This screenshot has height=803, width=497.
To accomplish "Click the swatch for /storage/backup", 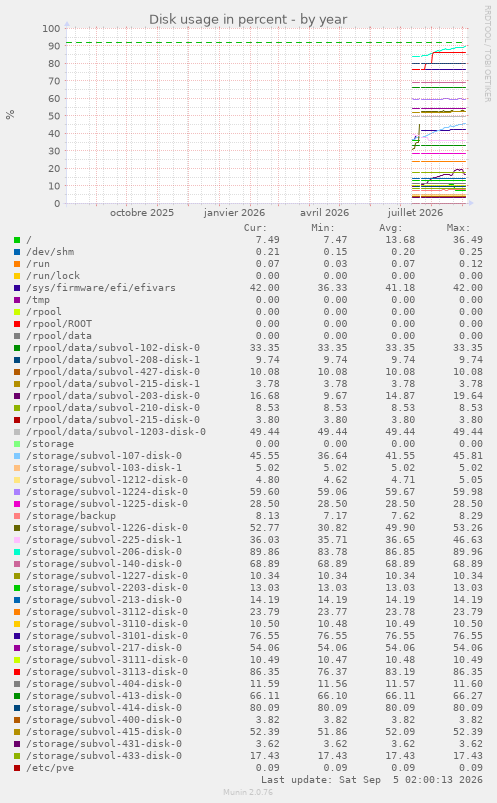I will pyautogui.click(x=17, y=516).
